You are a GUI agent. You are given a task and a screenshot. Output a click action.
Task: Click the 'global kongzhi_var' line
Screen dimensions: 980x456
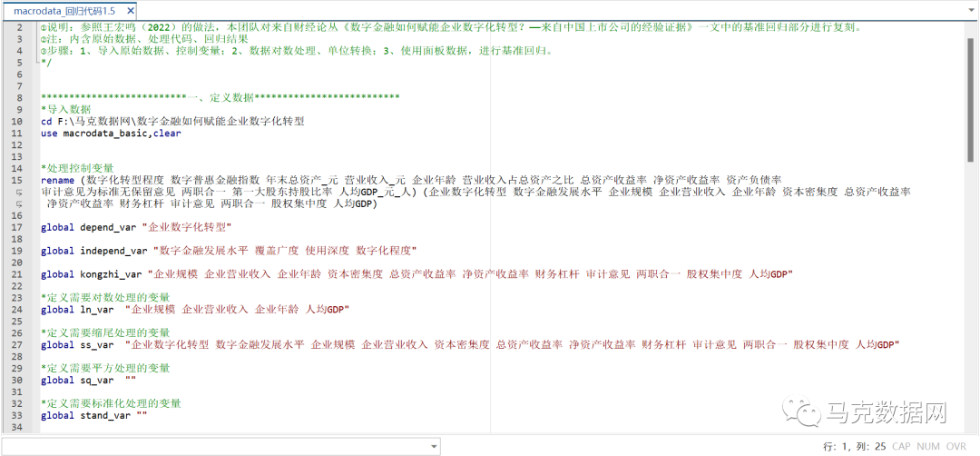click(416, 274)
